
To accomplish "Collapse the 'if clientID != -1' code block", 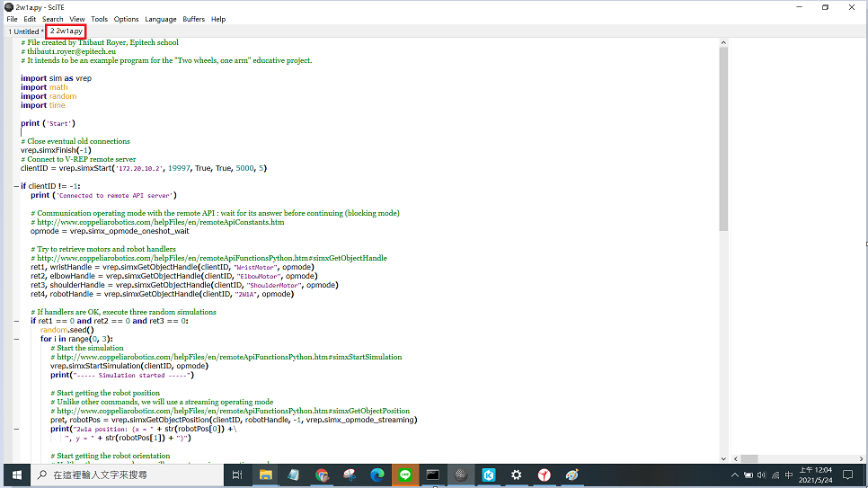I will click(x=16, y=186).
